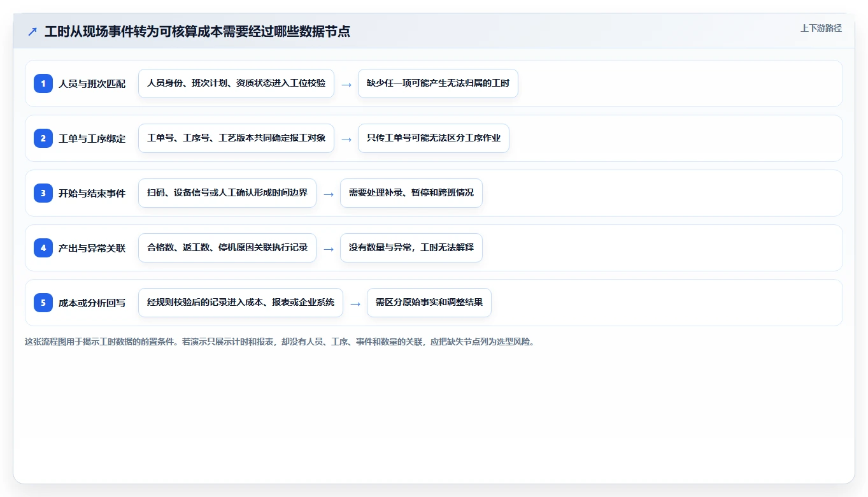Open the 合格数、返工数、停机原因关联执行记录 box
The image size is (868, 497).
pyautogui.click(x=227, y=248)
